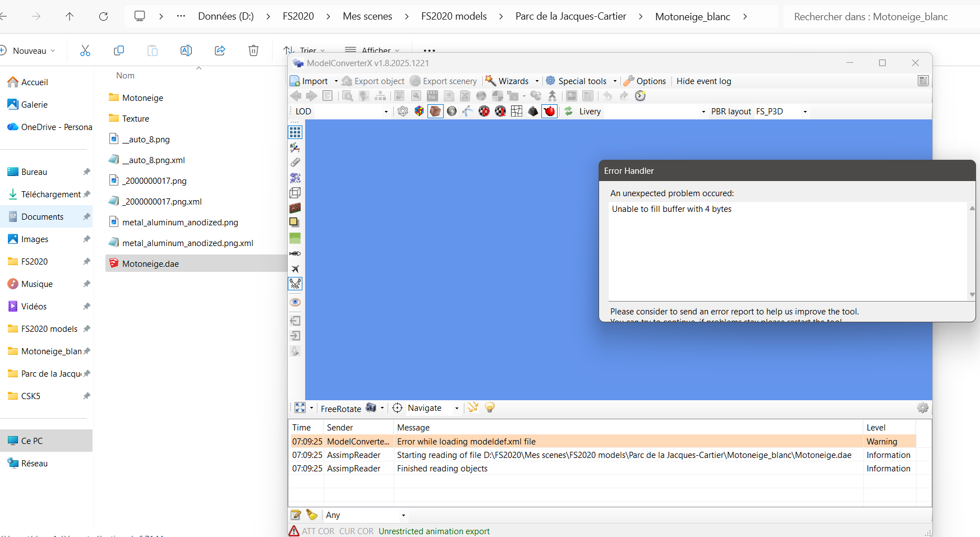Click the red warning triangle in status bar
Viewport: 980px width, 537px height.
pyautogui.click(x=294, y=531)
